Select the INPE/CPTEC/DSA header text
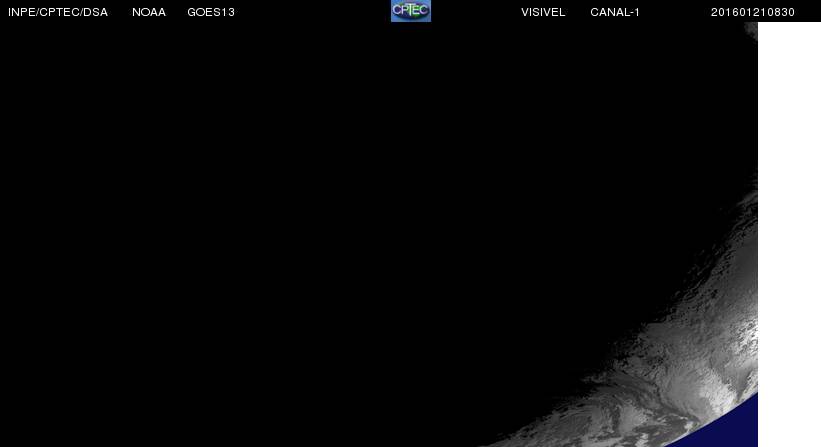Image resolution: width=821 pixels, height=447 pixels. coord(58,13)
